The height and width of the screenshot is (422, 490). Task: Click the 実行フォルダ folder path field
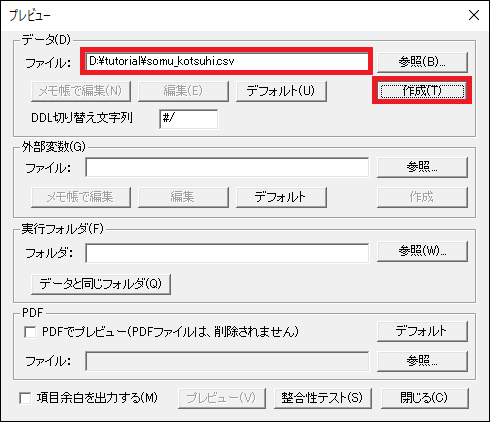(227, 253)
